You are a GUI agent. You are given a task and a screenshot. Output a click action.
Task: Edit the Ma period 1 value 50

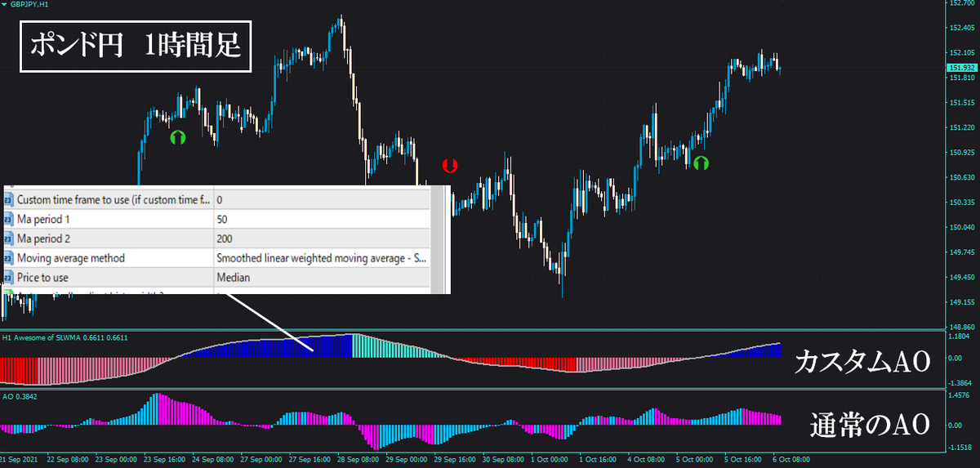pos(321,219)
